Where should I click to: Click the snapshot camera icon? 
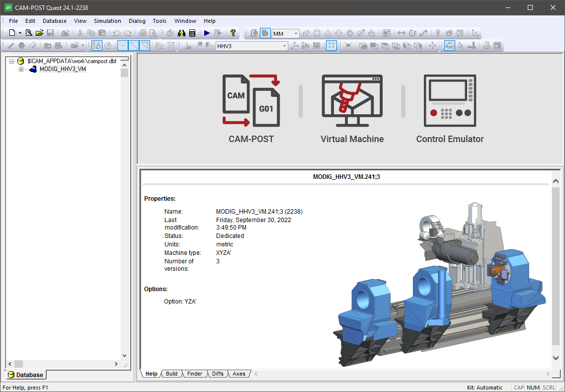click(x=48, y=45)
